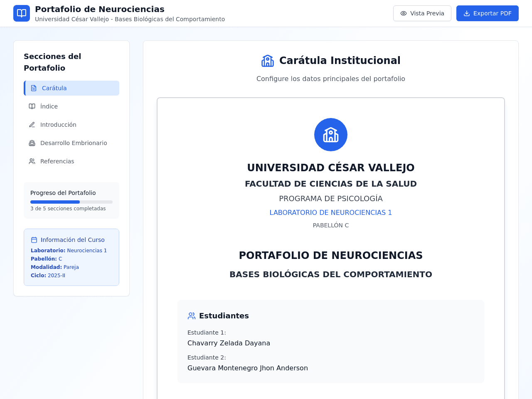Open the Desarrollo Embrionario section

(x=71, y=143)
